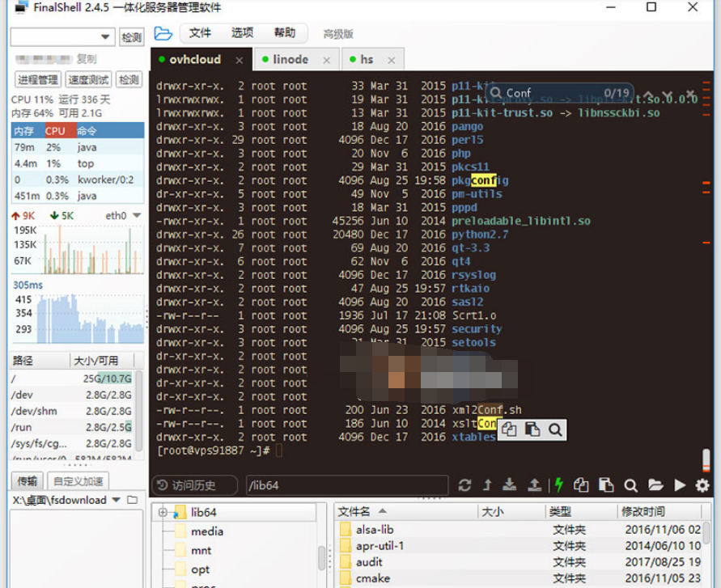
Task: Click the 速度测试 button
Action: pos(88,79)
